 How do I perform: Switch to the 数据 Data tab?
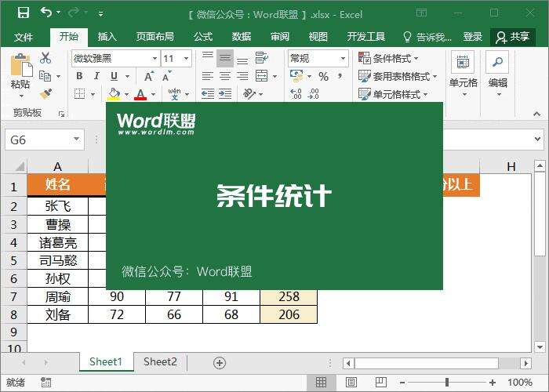point(242,36)
